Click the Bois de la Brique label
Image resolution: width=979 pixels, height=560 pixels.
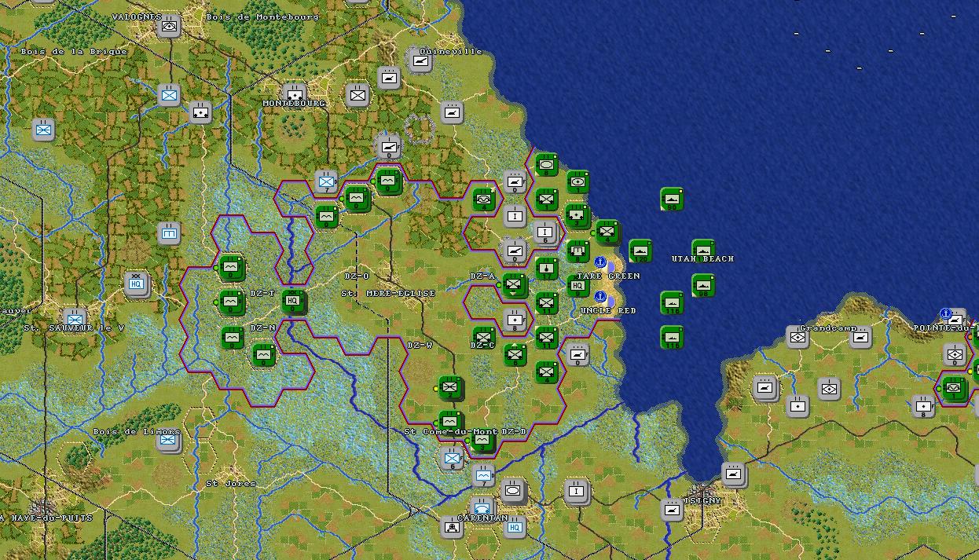[74, 51]
